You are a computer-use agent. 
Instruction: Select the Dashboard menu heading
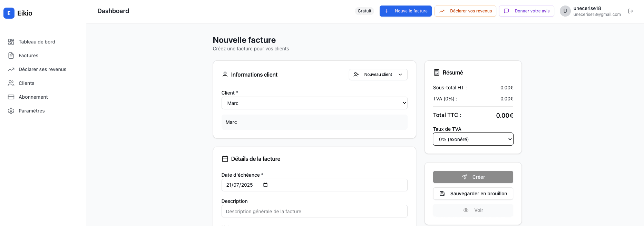click(x=113, y=11)
